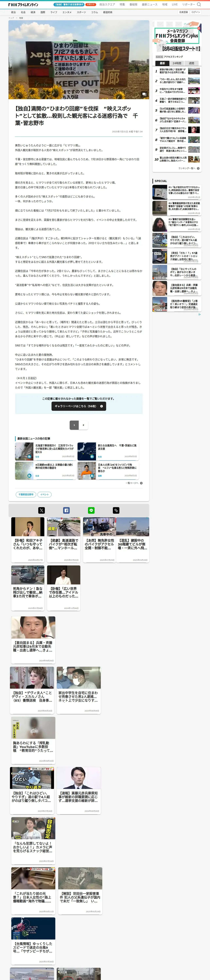This screenshot has height=980, width=210.
Task: Switch ranking to the 24時間 tab
Action: pos(177,63)
